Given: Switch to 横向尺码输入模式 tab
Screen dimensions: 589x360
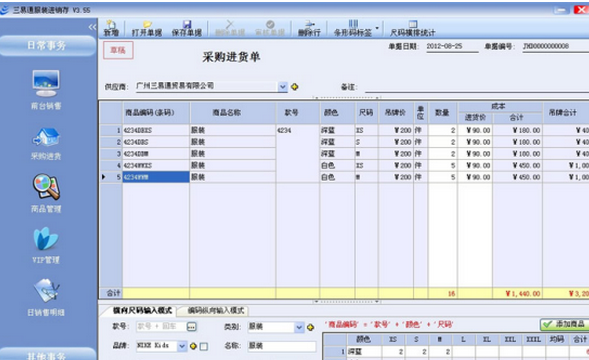Looking at the screenshot, I should [142, 310].
